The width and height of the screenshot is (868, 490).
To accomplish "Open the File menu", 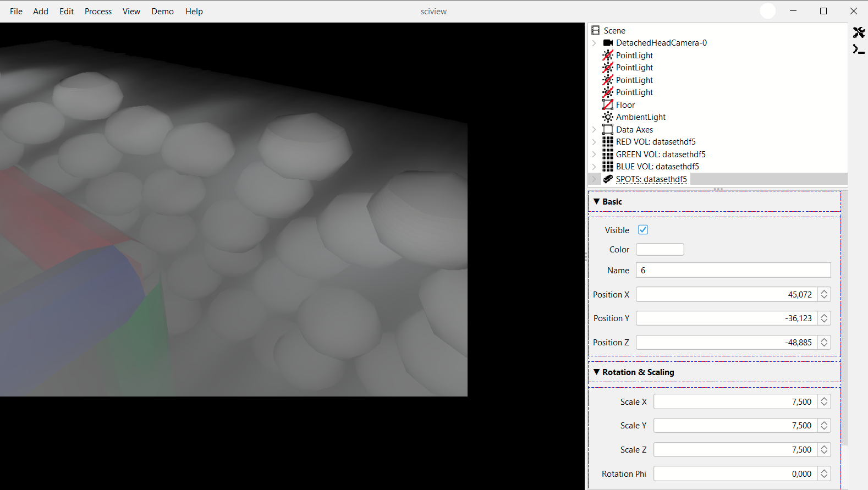I will (x=16, y=11).
